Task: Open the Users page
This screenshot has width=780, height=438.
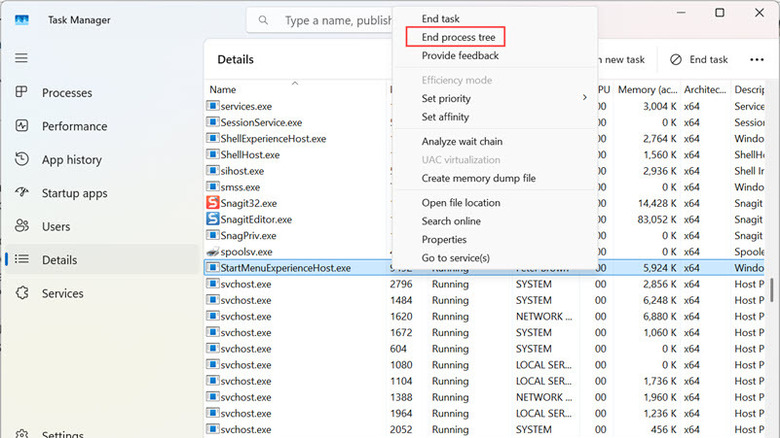Action: (56, 227)
